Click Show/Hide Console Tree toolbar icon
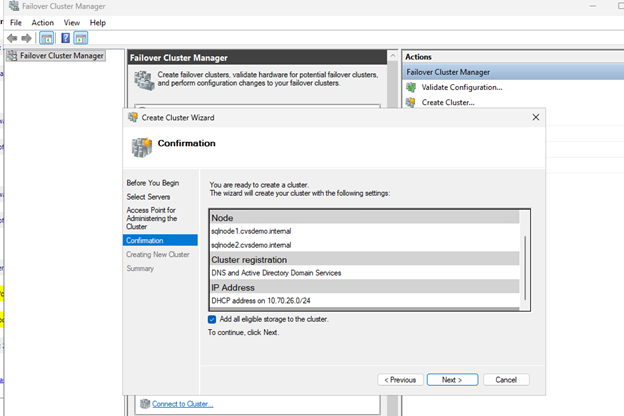The width and height of the screenshot is (624, 416). (x=47, y=38)
